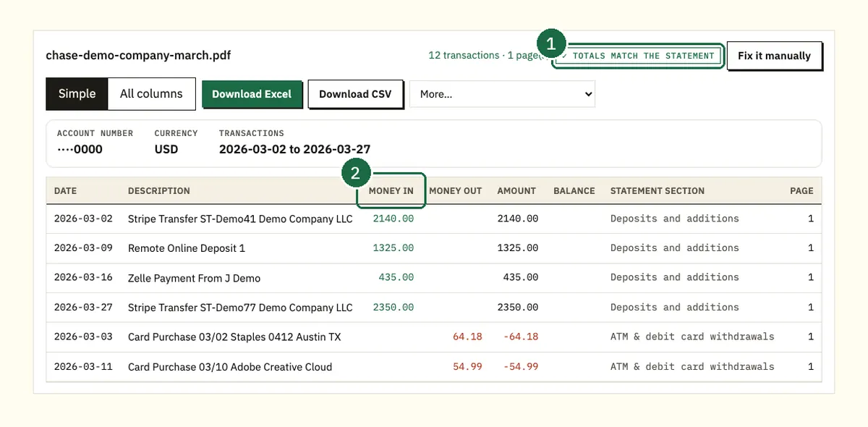Select Stripe Transfer ST-Demo77 description
This screenshot has width=868, height=427.
coord(240,308)
